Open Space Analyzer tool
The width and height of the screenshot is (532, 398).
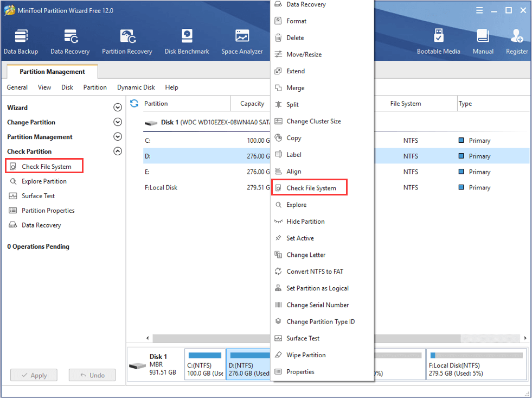pyautogui.click(x=242, y=41)
